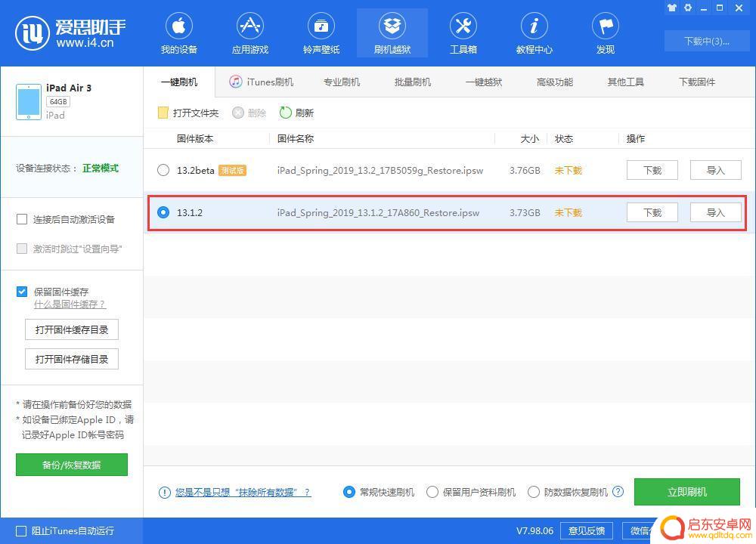Viewport: 756px width, 544px height.
Task: Open the skin shirt icon in title bar
Action: pyautogui.click(x=672, y=8)
